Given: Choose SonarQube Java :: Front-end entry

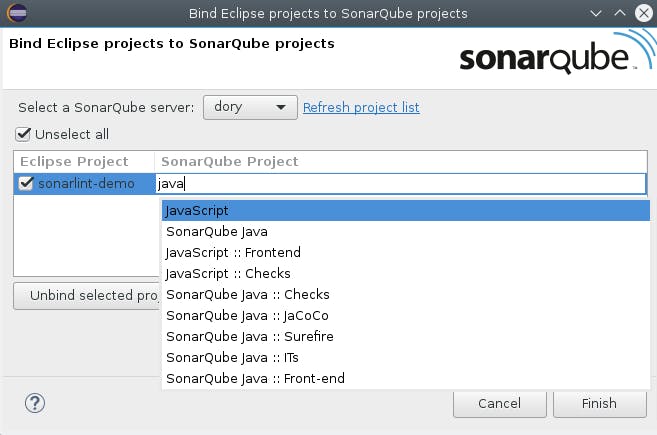Looking at the screenshot, I should pyautogui.click(x=406, y=378).
